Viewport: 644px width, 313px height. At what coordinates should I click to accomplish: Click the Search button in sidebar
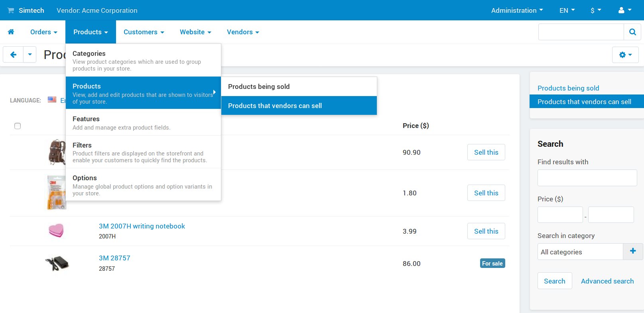555,281
